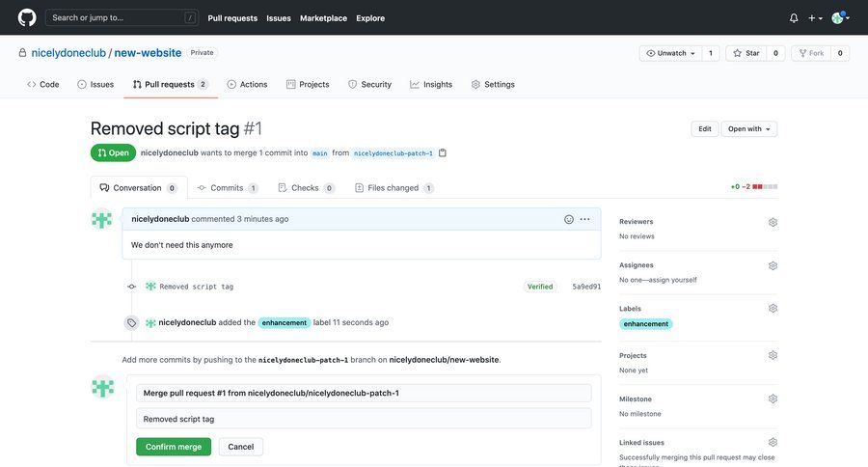The image size is (868, 467).
Task: Switch to the Actions tab
Action: point(248,84)
